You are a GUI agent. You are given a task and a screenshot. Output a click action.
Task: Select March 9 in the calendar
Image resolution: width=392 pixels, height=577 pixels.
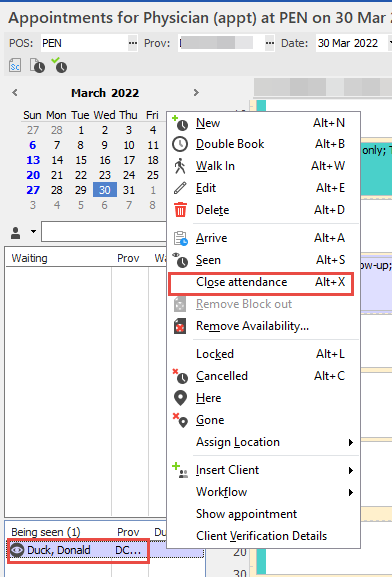coord(105,145)
